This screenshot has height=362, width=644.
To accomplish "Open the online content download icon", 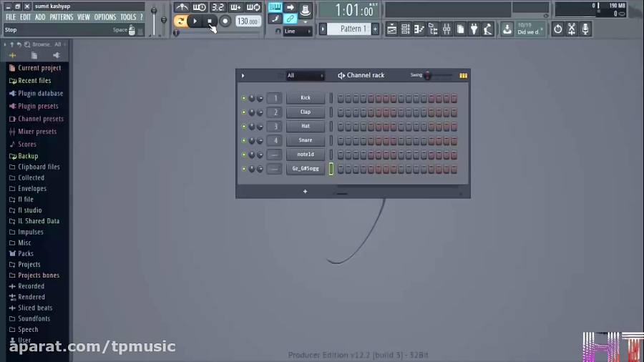I will pos(507,29).
